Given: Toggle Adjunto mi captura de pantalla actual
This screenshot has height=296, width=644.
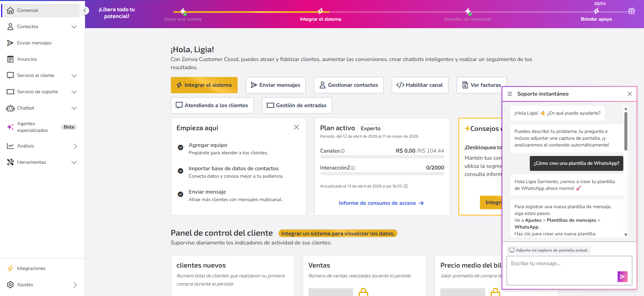Looking at the screenshot, I should [x=548, y=250].
